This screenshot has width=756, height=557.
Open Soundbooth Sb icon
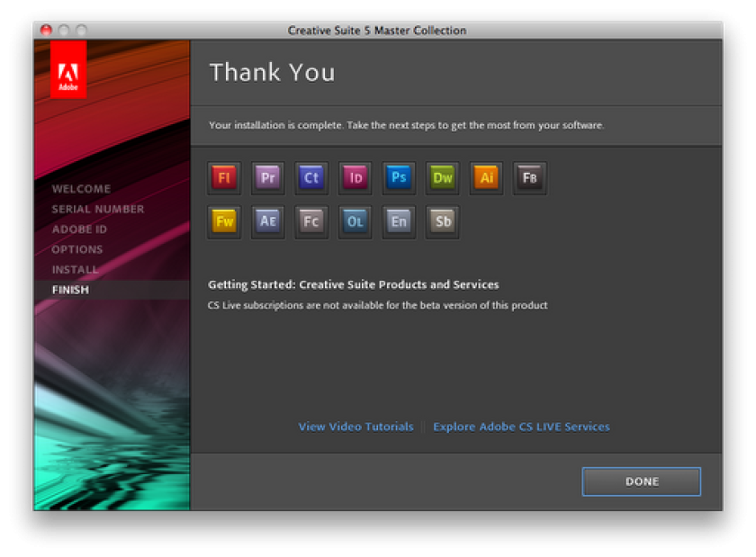(442, 222)
